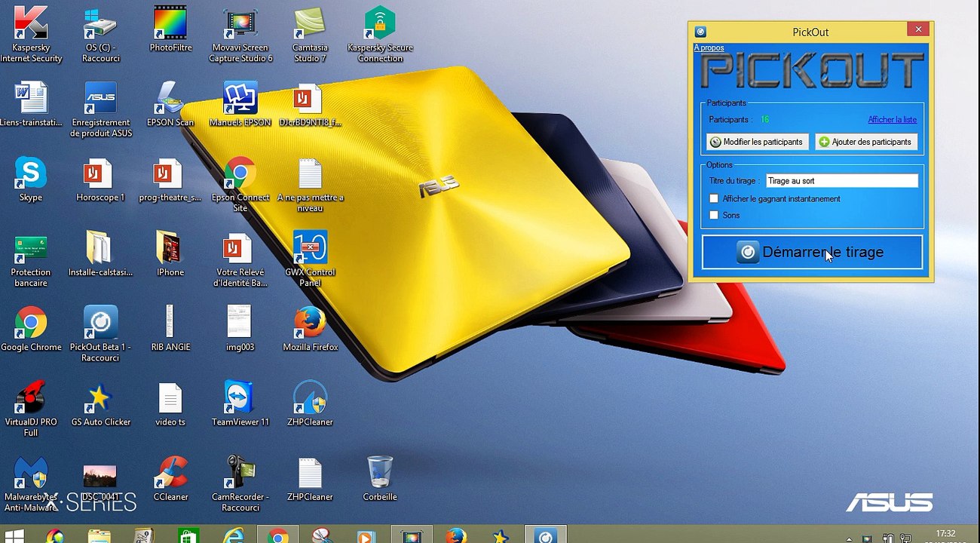
Task: Select the Google Chrome desktop shortcut
Action: pyautogui.click(x=31, y=329)
